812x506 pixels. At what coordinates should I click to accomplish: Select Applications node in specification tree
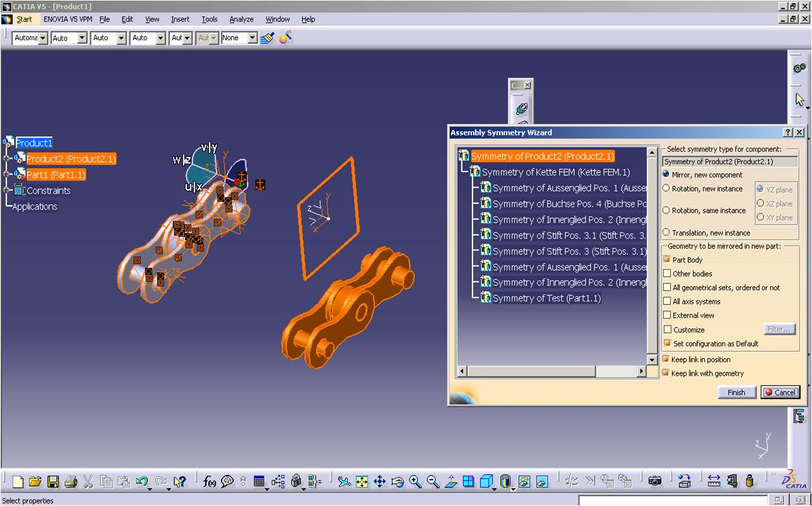35,206
